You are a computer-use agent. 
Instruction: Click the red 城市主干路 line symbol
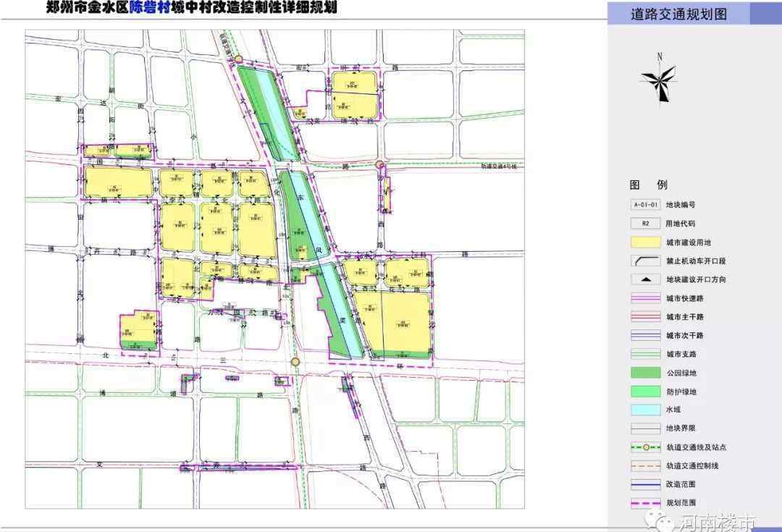click(646, 316)
